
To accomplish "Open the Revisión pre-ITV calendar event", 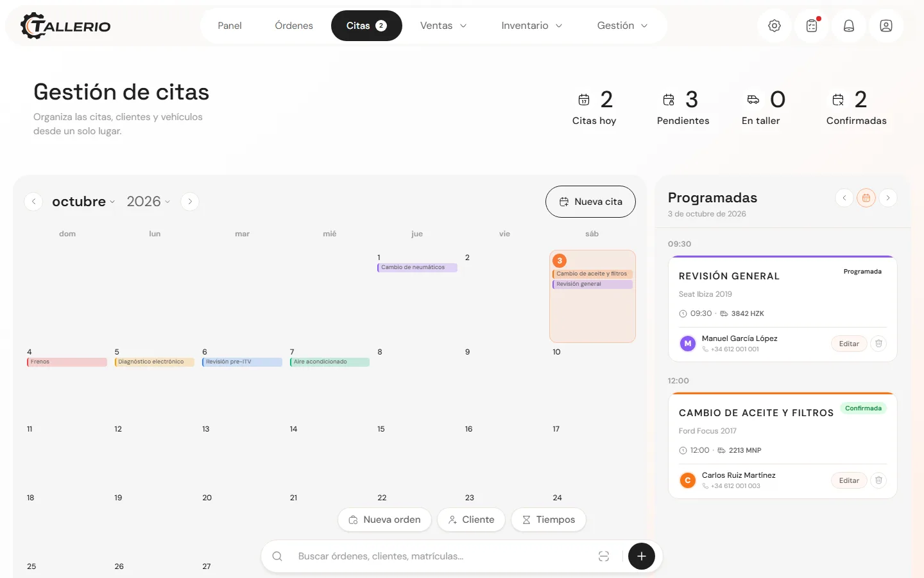I will 242,362.
